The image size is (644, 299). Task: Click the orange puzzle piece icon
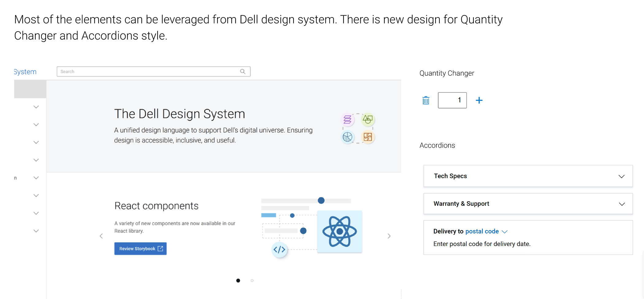[368, 137]
